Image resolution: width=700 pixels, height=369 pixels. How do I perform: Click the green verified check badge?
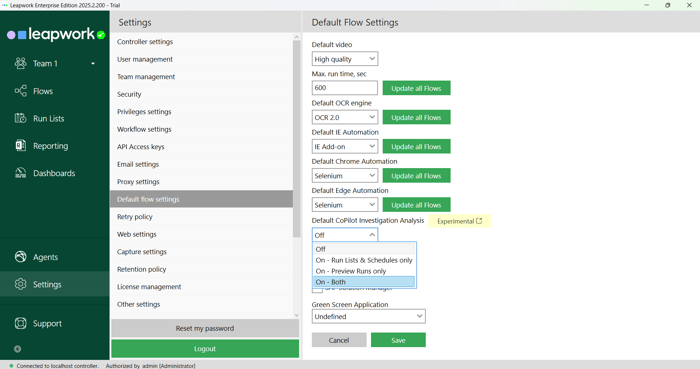pyautogui.click(x=101, y=35)
